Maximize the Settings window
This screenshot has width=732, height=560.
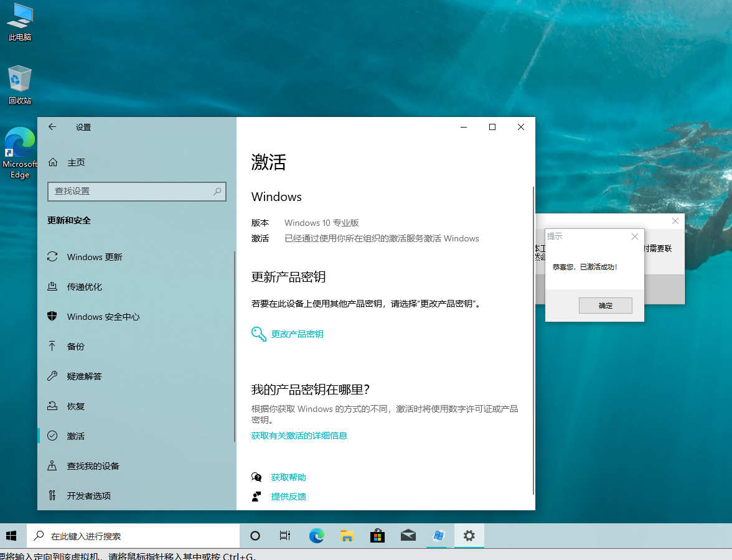[492, 127]
